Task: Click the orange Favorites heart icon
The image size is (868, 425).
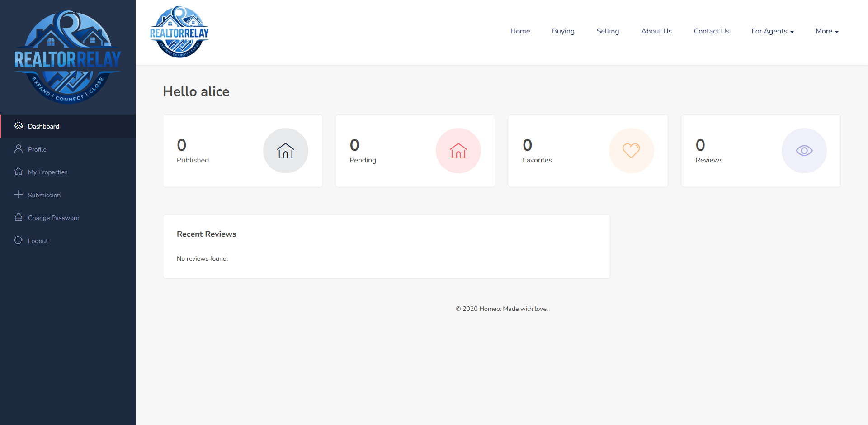Action: pyautogui.click(x=631, y=151)
